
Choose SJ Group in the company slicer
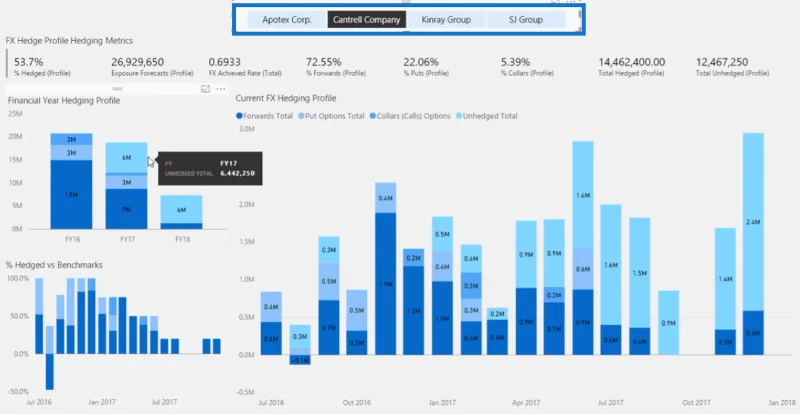pos(526,20)
